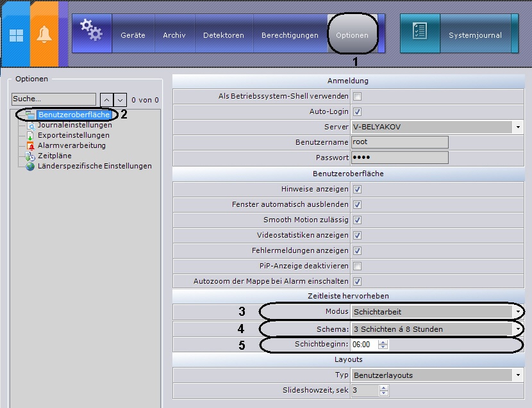This screenshot has height=408, width=532.
Task: Open the Modus dropdown
Action: click(437, 312)
